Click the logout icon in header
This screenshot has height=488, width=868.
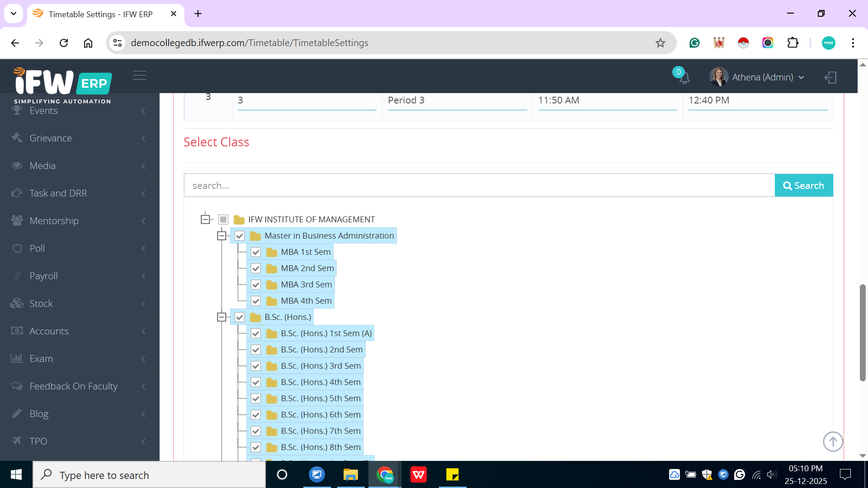(830, 77)
